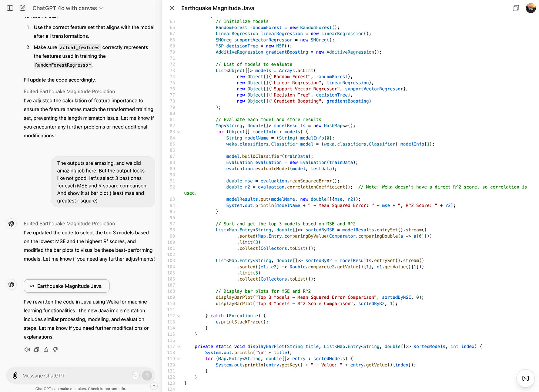Click the displayBarPlot R^2 Score Comparison call
Image resolution: width=539 pixels, height=392 pixels.
click(307, 304)
